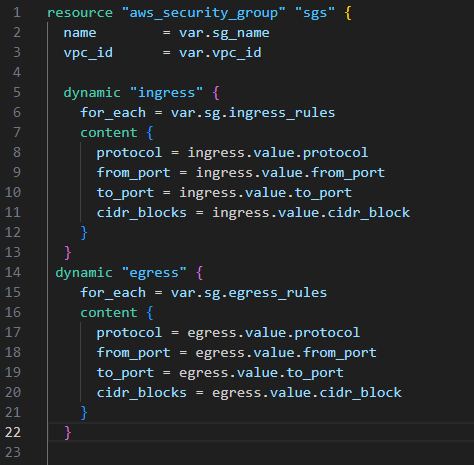Click the "sgs" resource name string
The height and width of the screenshot is (465, 474).
pos(315,13)
